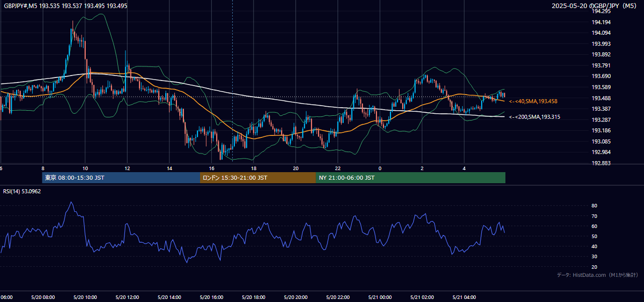Click the 5/21 04:00 time label
Screen dimensions: 644x302
(464, 297)
